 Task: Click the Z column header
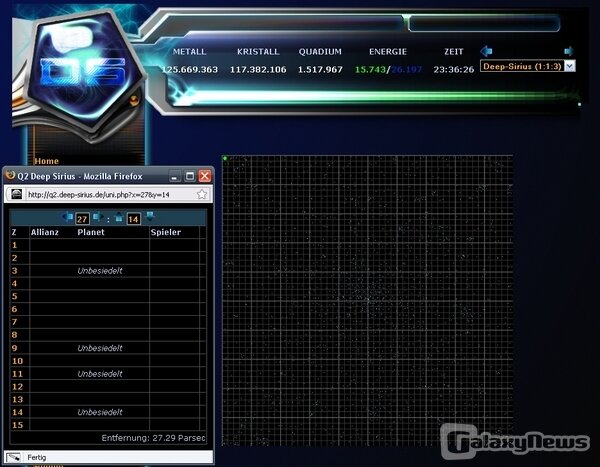tap(14, 232)
